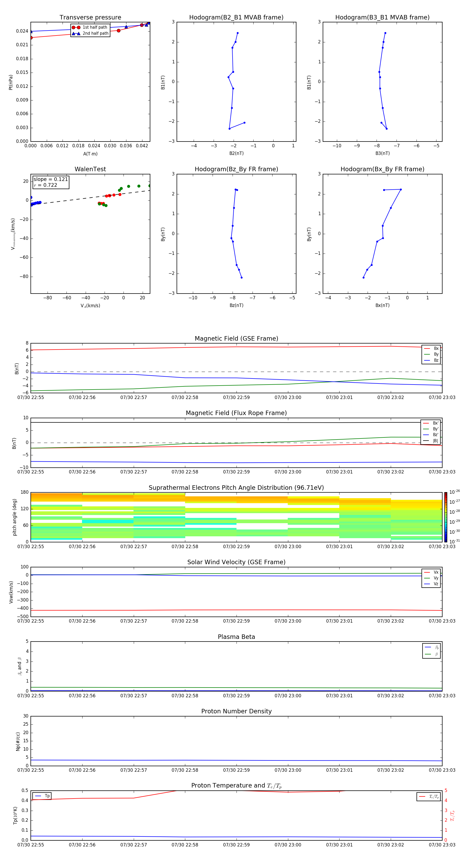Click the "B2(nT)" x-axis label
Screen dimensions: 473x868
[x=236, y=153]
